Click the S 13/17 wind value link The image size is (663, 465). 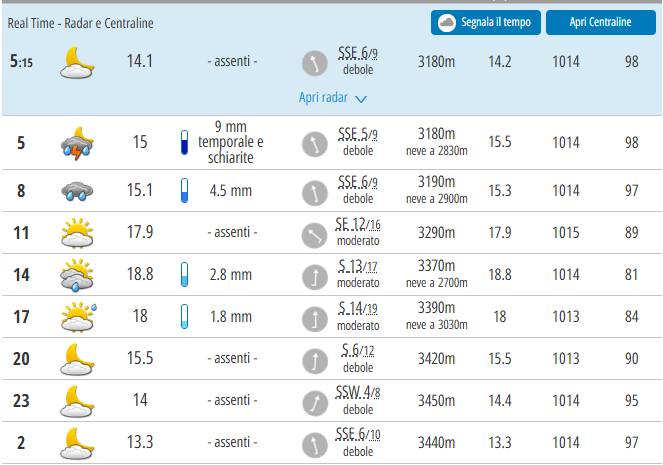pyautogui.click(x=357, y=267)
